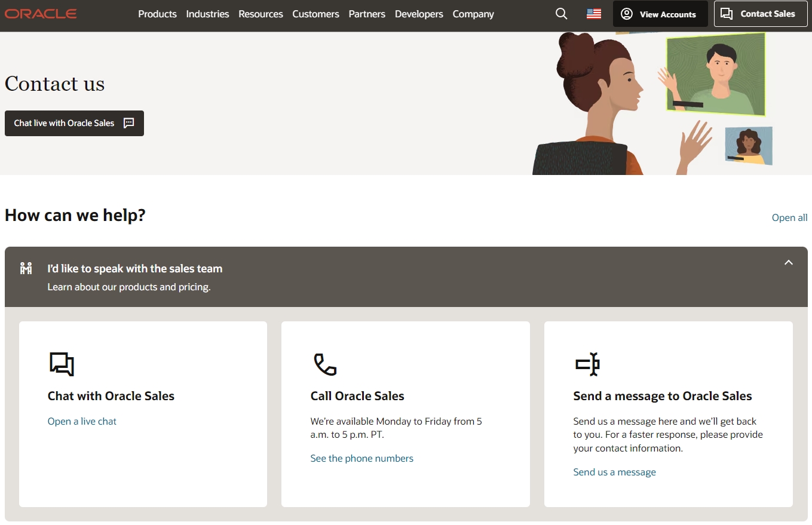This screenshot has height=525, width=812.
Task: Open the Company menu
Action: (473, 14)
